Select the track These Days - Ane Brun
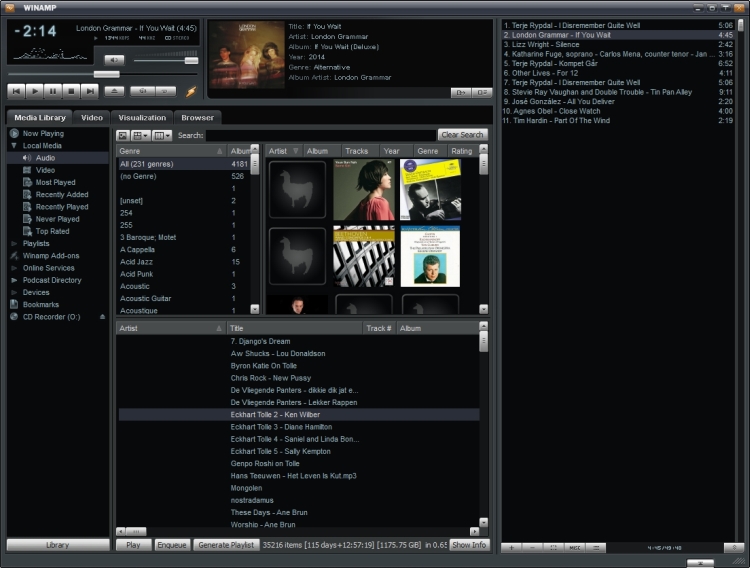This screenshot has width=750, height=568. pos(299,512)
